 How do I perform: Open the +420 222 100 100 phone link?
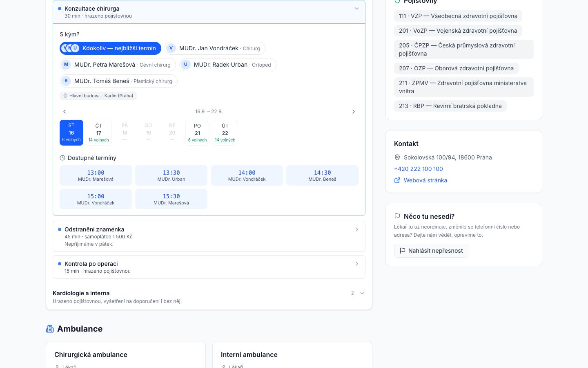click(x=419, y=169)
